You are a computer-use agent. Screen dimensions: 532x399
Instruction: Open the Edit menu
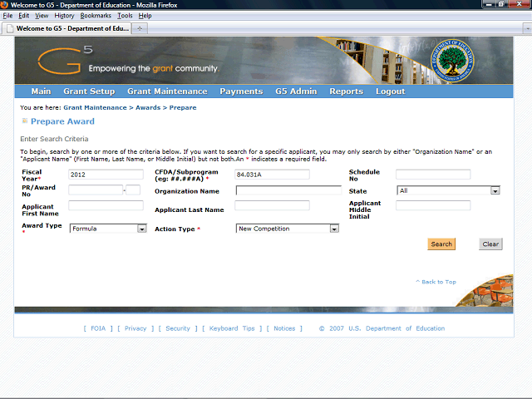23,16
